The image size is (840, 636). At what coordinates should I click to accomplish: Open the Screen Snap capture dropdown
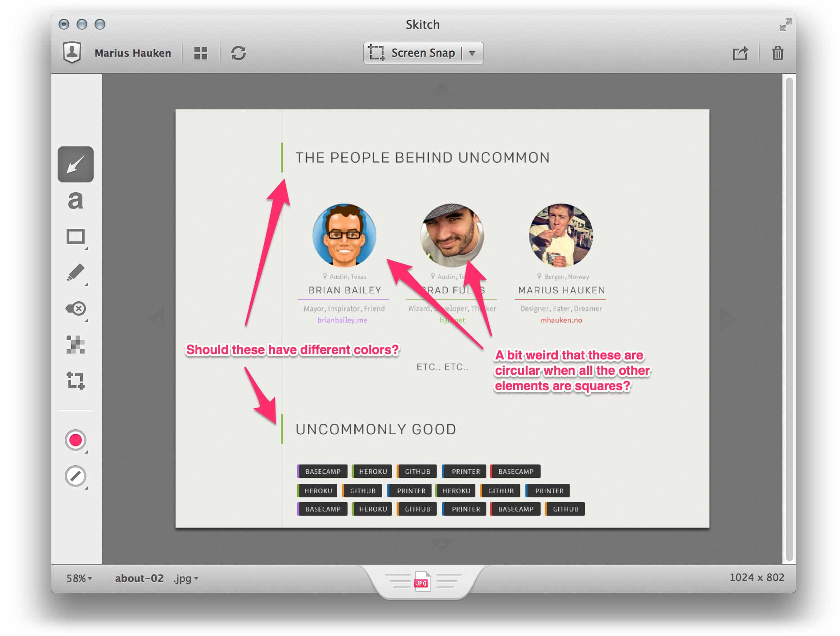(472, 53)
